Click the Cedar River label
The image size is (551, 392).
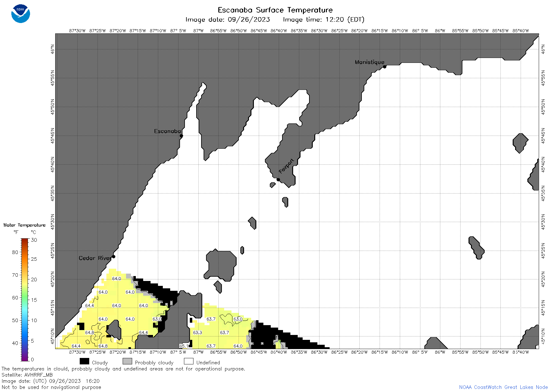click(x=95, y=258)
